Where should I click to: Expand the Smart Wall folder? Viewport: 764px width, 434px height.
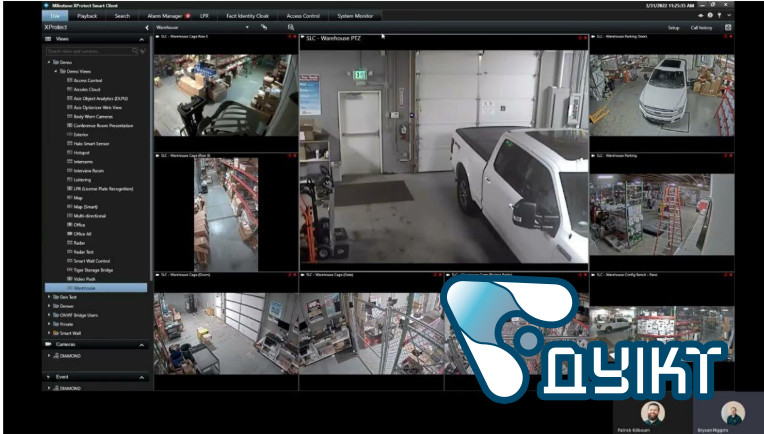(49, 333)
